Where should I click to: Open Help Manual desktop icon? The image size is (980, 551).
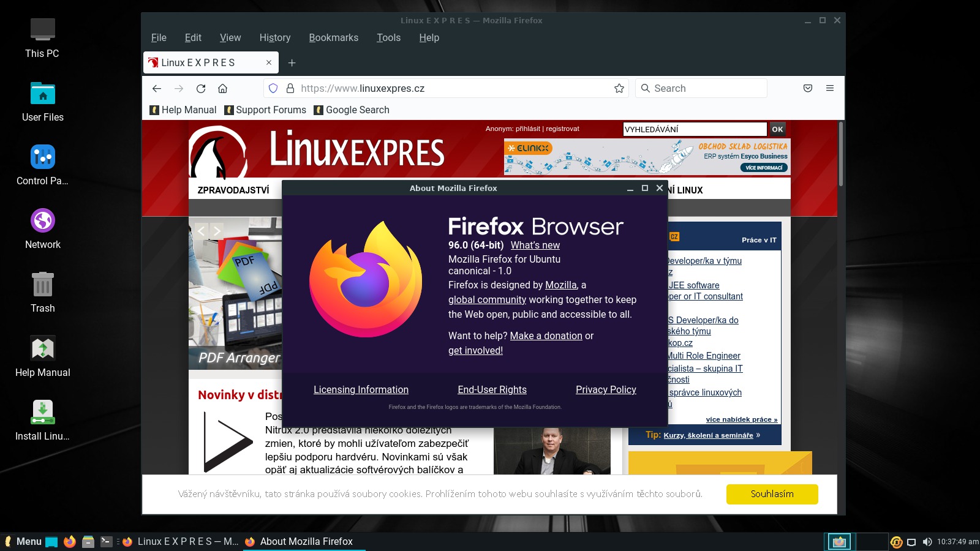[42, 356]
